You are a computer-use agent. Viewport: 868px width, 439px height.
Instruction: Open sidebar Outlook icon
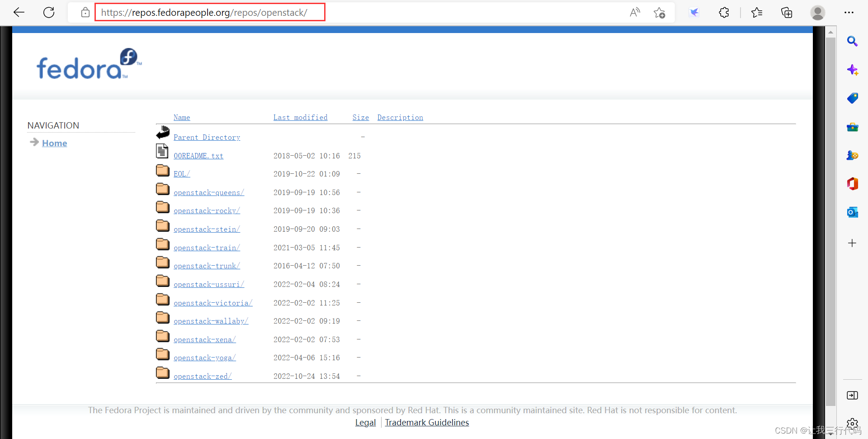tap(852, 212)
